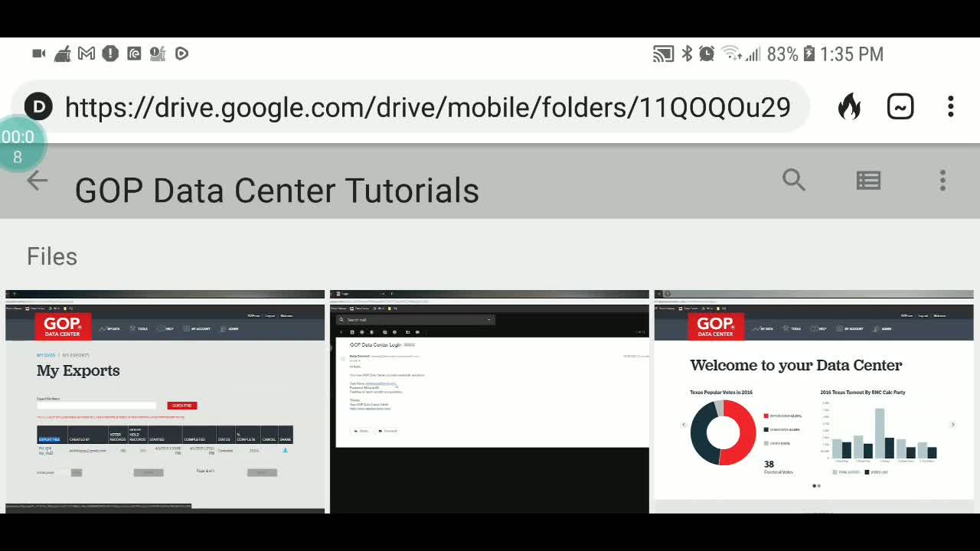980x551 pixels.
Task: Select the Files section label
Action: [52, 256]
